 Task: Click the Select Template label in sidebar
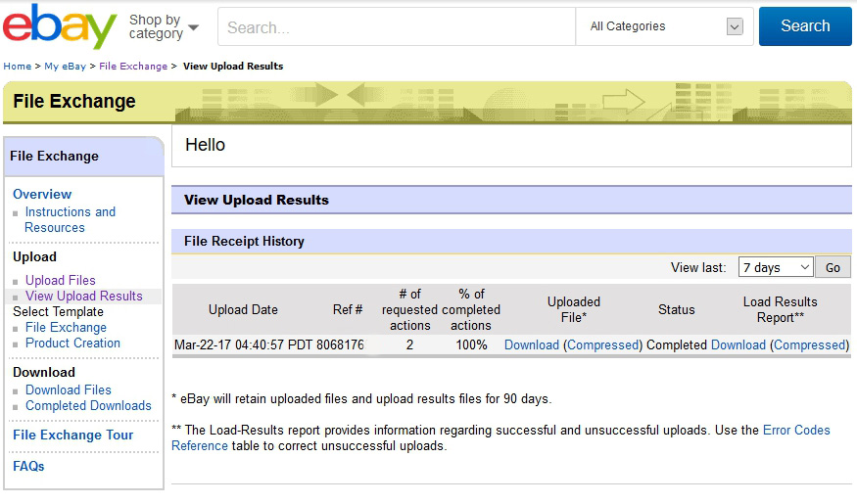[x=58, y=312]
